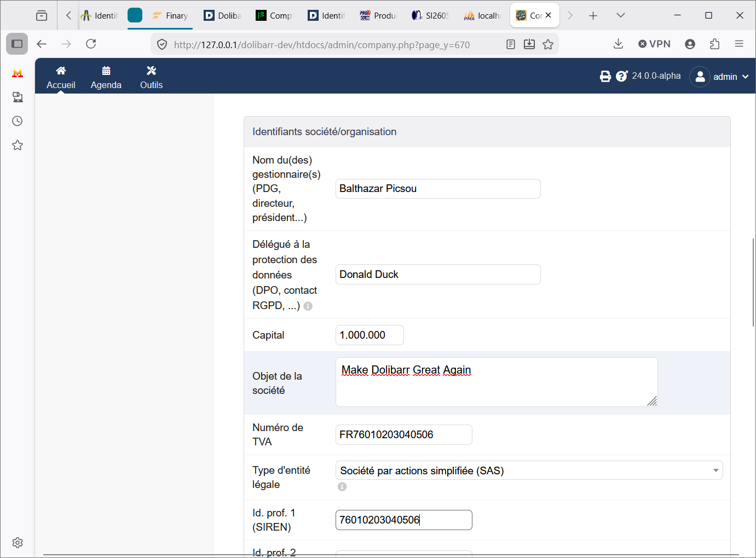Click the address bar URL

(322, 45)
